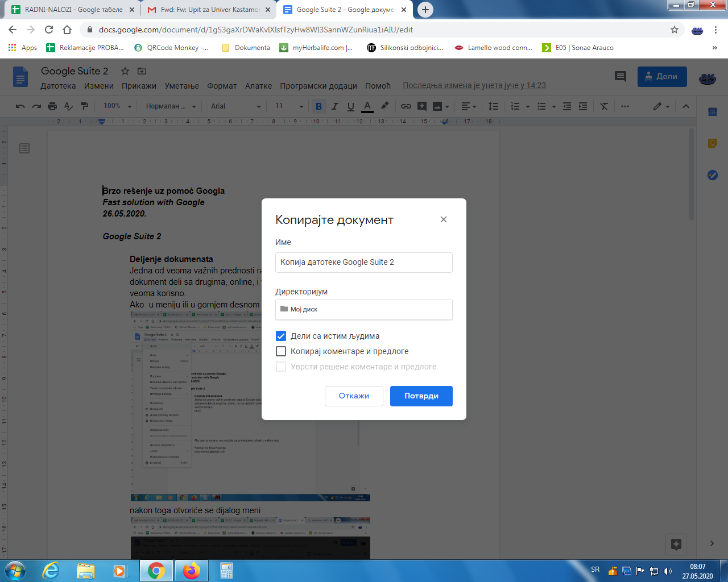Open the editing mode pencil dropdown
The width and height of the screenshot is (728, 582).
[661, 106]
